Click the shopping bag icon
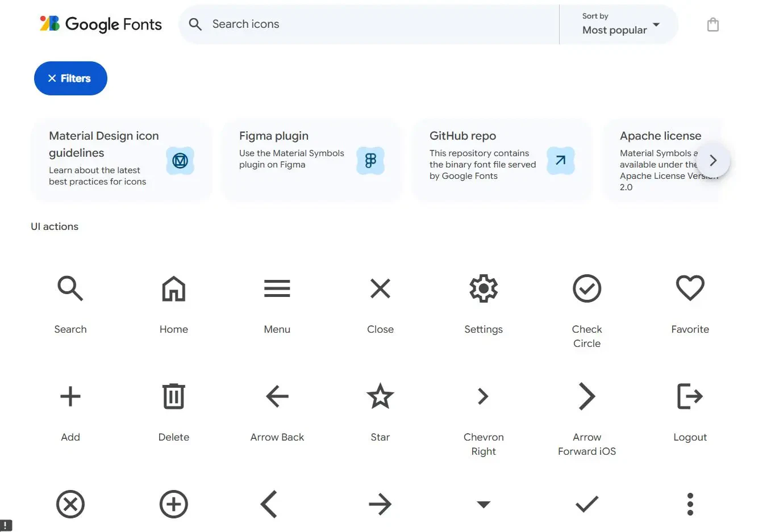The height and width of the screenshot is (532, 771). pos(713,24)
